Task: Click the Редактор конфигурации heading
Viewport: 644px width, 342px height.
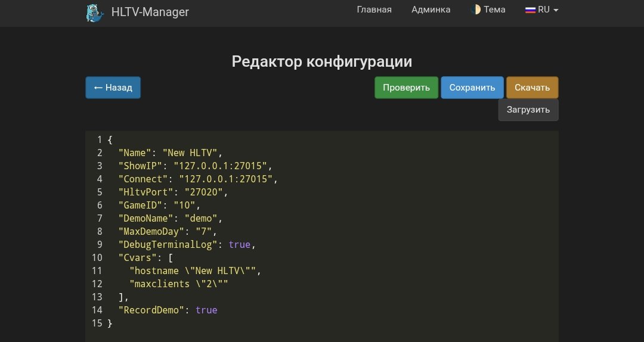Action: click(322, 61)
